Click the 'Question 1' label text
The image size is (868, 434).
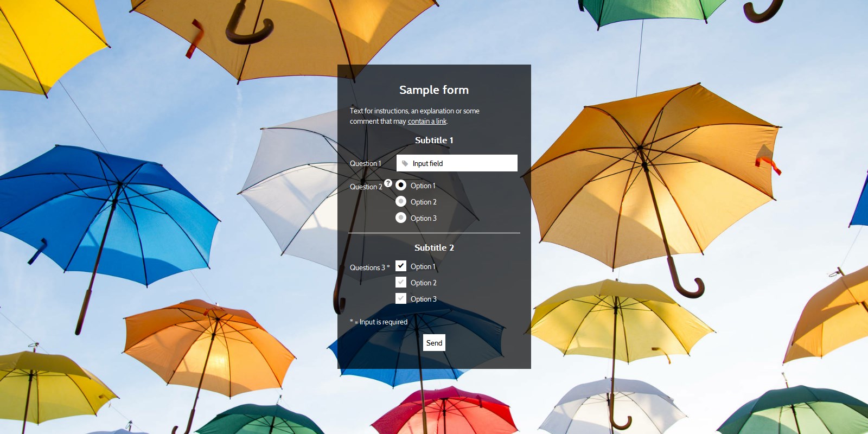click(x=365, y=163)
